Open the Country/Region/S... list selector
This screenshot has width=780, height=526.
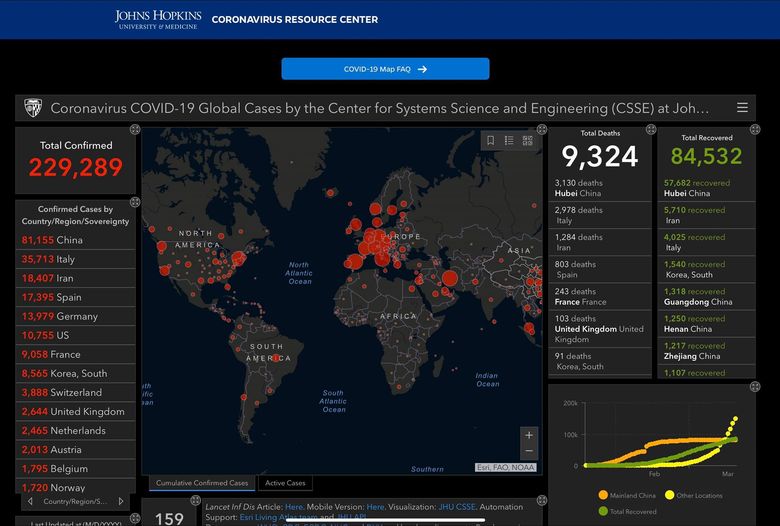click(75, 501)
